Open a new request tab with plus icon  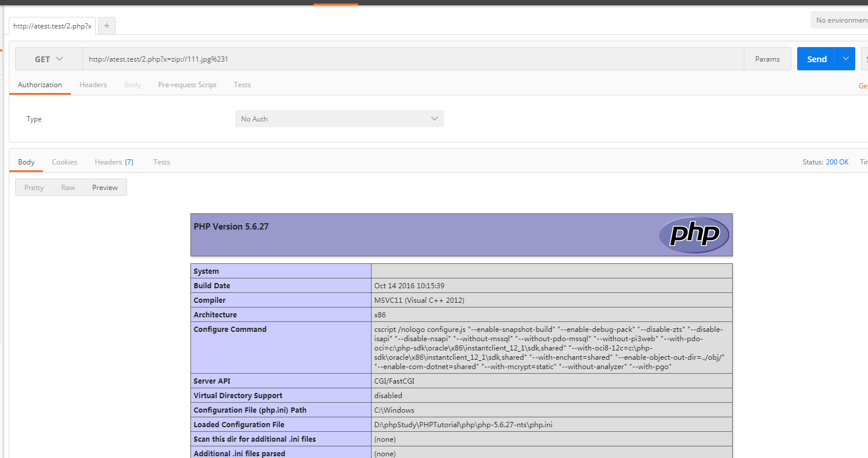tap(107, 26)
